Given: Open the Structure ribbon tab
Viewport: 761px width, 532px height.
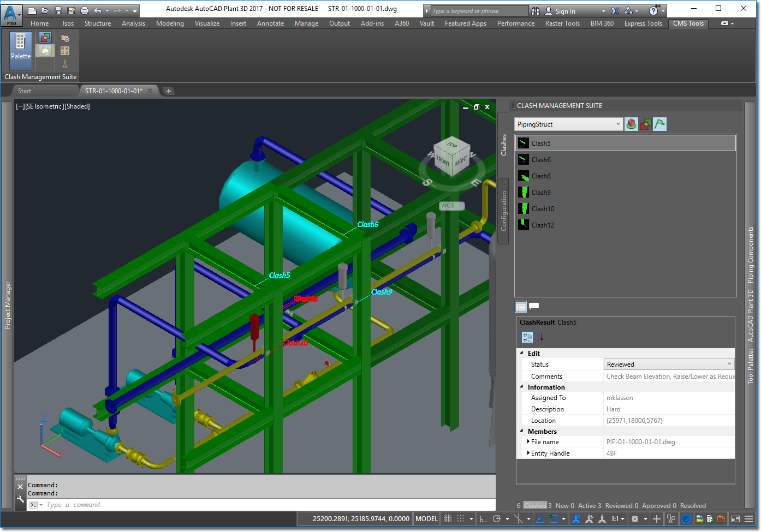Looking at the screenshot, I should click(x=97, y=23).
